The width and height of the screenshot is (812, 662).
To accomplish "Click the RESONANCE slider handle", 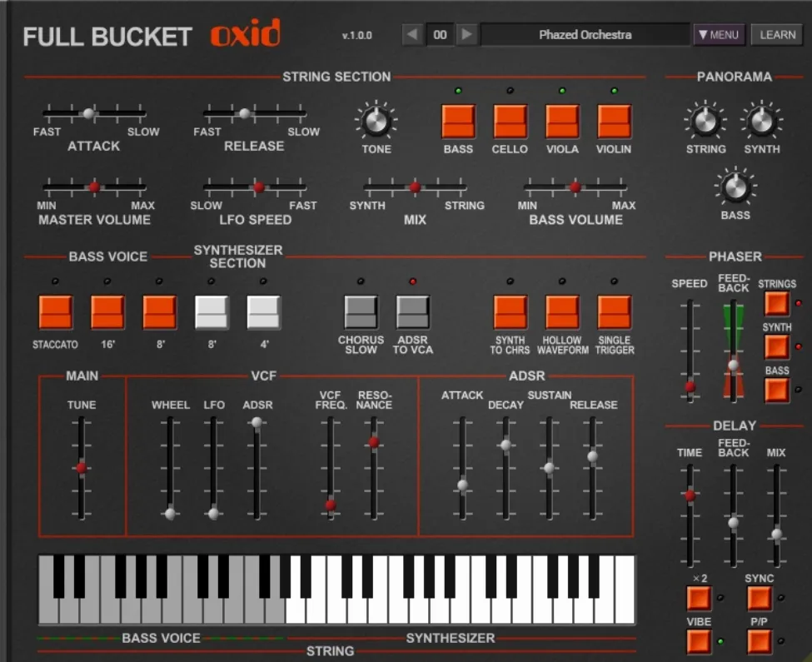I will click(373, 442).
